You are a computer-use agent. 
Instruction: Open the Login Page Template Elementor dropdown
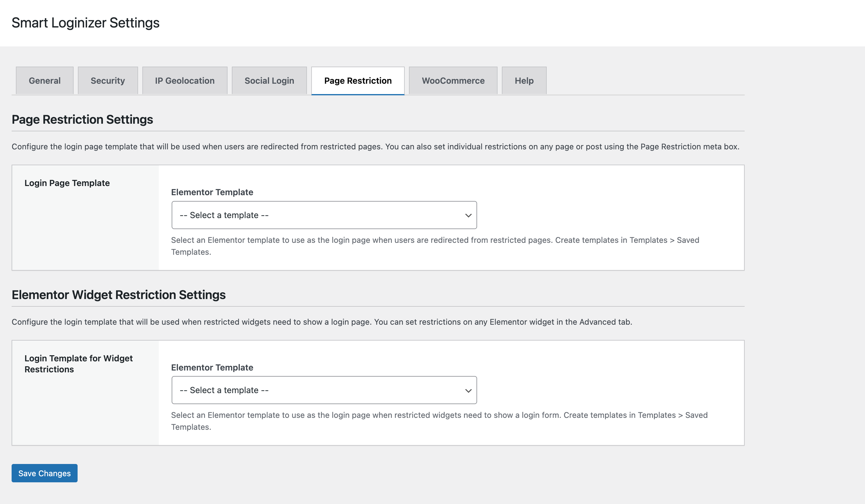click(324, 215)
